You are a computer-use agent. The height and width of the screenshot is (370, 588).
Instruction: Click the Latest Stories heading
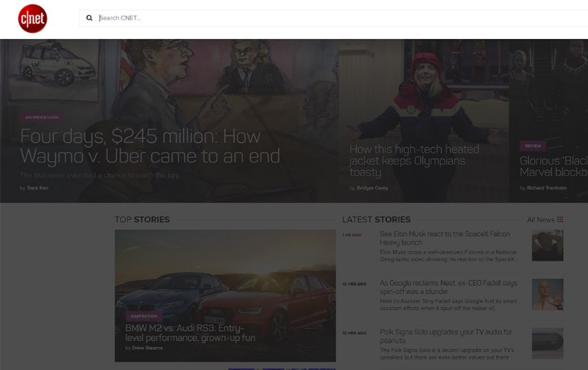(x=376, y=219)
